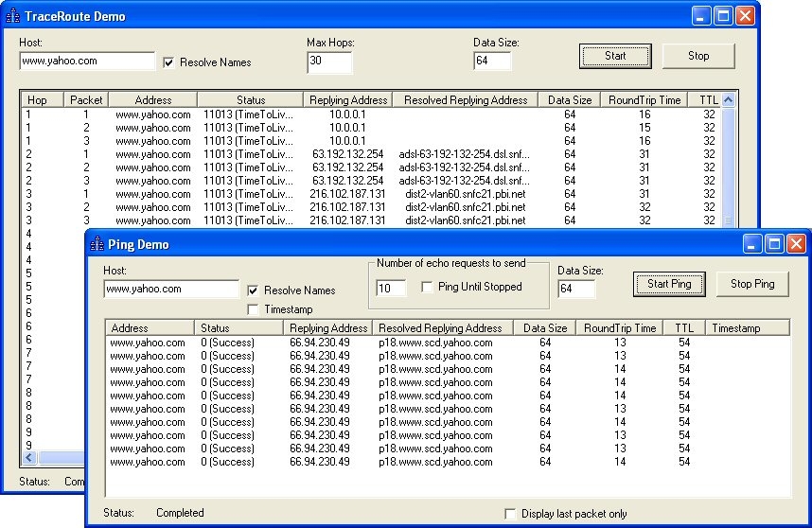812x528 pixels.
Task: Click the Start Ping button
Action: pos(669,284)
